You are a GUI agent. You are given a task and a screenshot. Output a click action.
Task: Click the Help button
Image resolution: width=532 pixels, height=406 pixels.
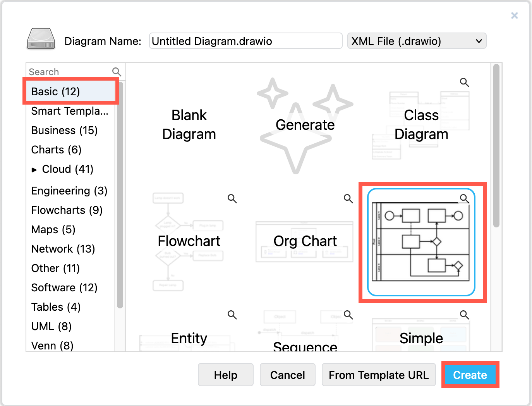point(225,375)
